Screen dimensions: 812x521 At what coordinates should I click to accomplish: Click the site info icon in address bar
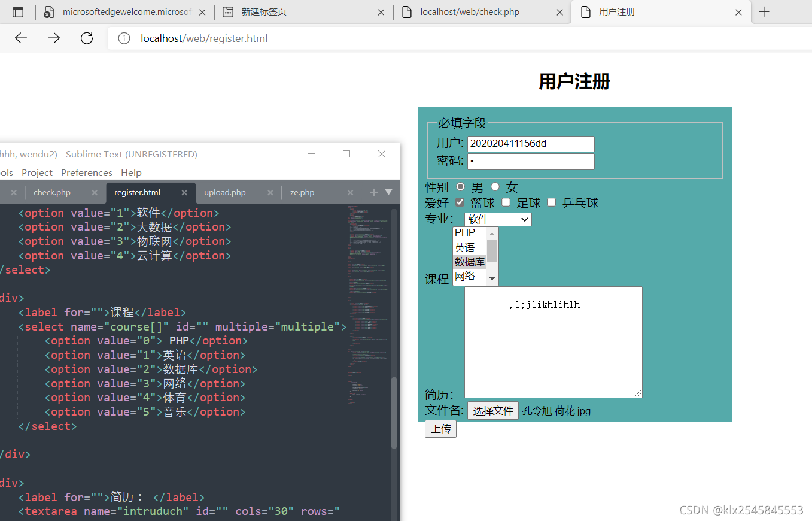click(x=124, y=38)
